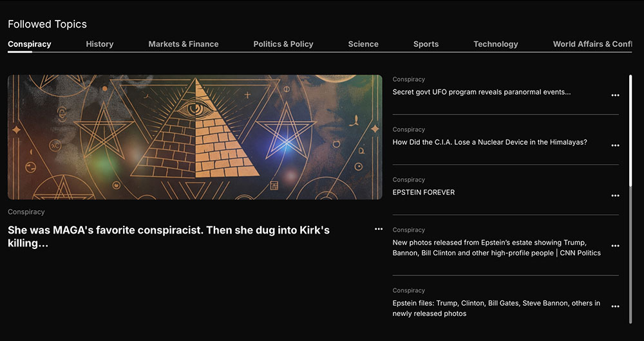
Task: Click three-dot menu beside C.I.A. Nuclear Device article
Action: coord(615,145)
